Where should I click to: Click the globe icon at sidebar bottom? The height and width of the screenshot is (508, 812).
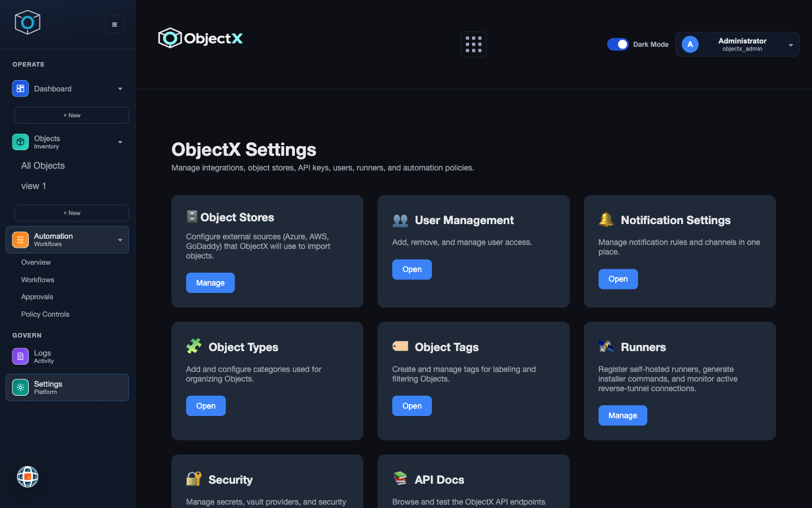(x=28, y=477)
